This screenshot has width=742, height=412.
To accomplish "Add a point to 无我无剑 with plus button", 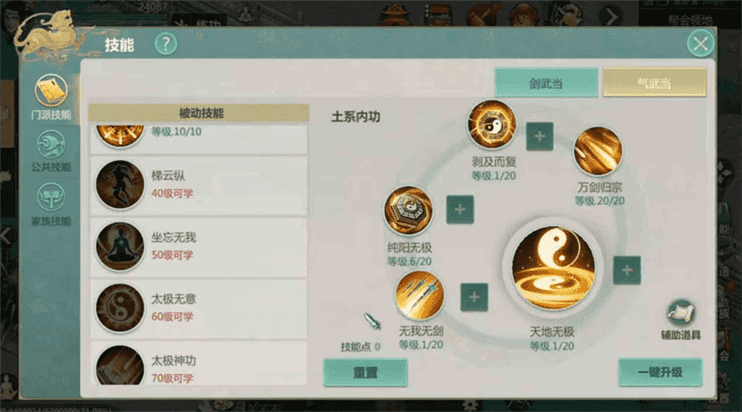I will coord(474,297).
